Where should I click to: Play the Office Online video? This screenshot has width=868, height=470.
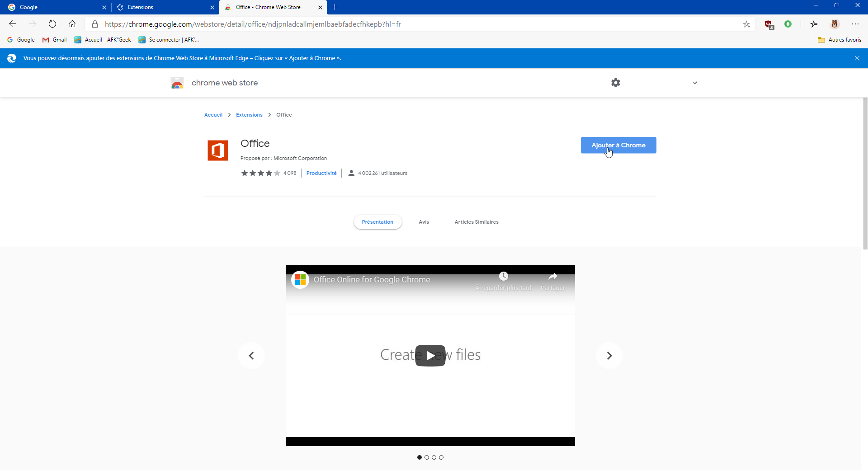[430, 356]
